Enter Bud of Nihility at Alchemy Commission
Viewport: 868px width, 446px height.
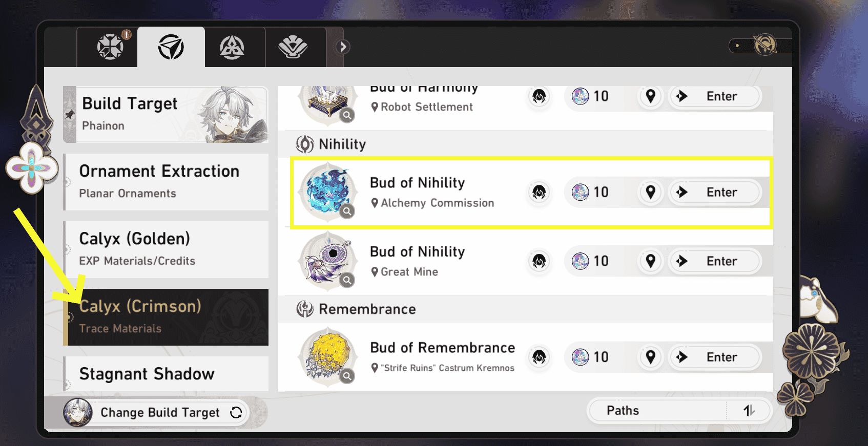click(715, 193)
